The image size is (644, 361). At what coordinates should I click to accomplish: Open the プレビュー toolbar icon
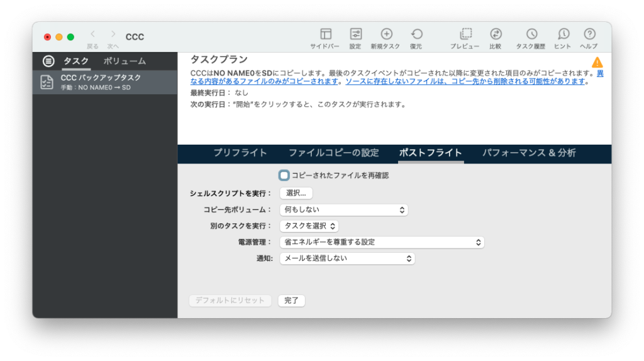click(x=465, y=34)
